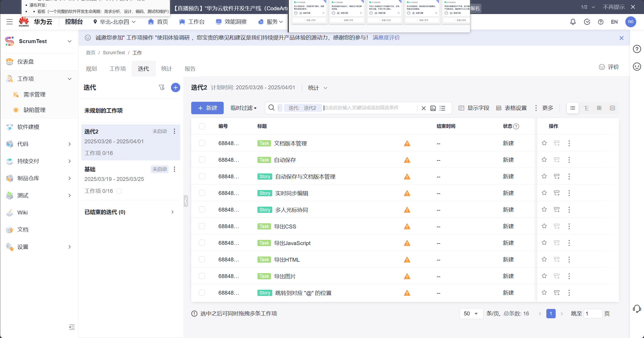Image resolution: width=644 pixels, height=338 pixels.
Task: Check the select-all checkbox in table header
Action: tap(202, 126)
